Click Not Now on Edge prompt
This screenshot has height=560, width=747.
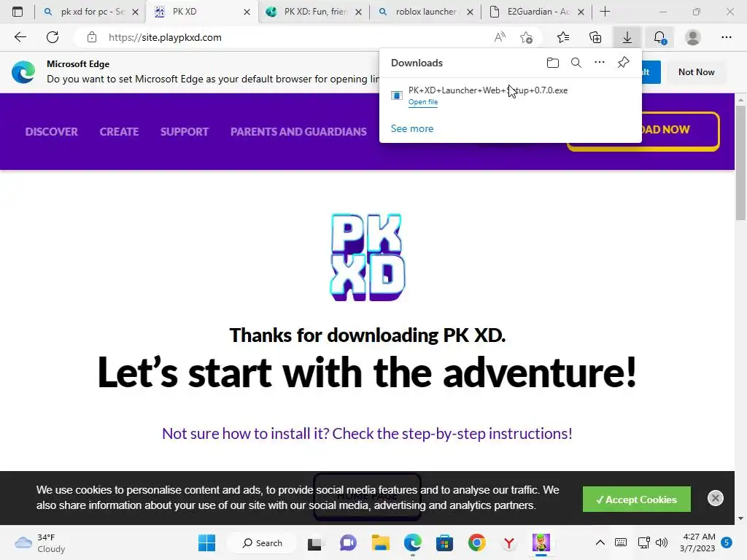(x=696, y=72)
